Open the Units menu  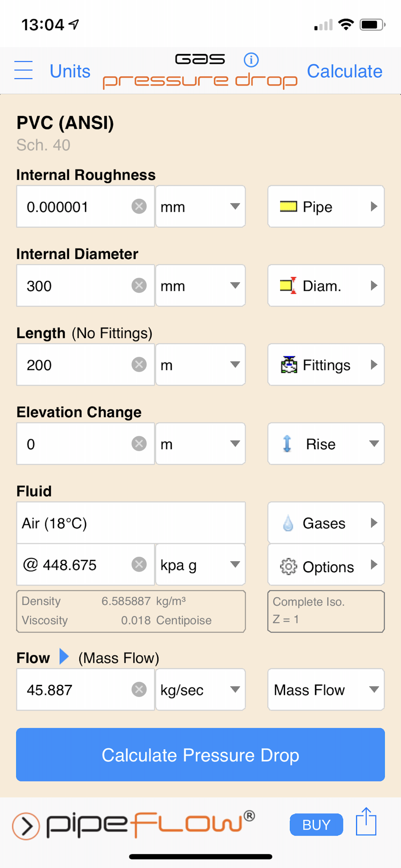pyautogui.click(x=70, y=71)
